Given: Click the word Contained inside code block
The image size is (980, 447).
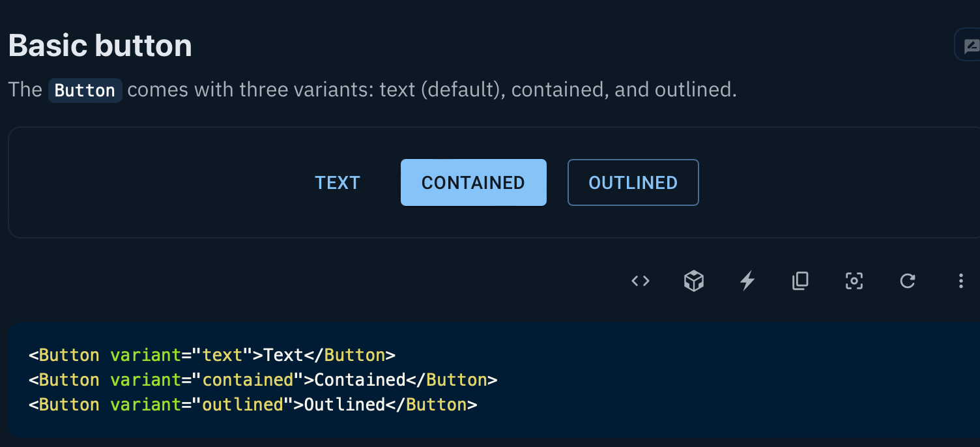Looking at the screenshot, I should tap(360, 380).
